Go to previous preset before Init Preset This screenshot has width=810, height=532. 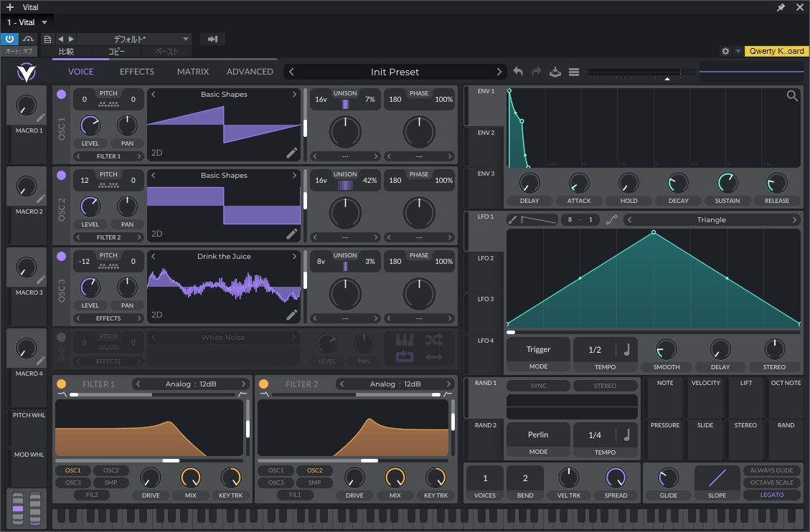tap(291, 72)
